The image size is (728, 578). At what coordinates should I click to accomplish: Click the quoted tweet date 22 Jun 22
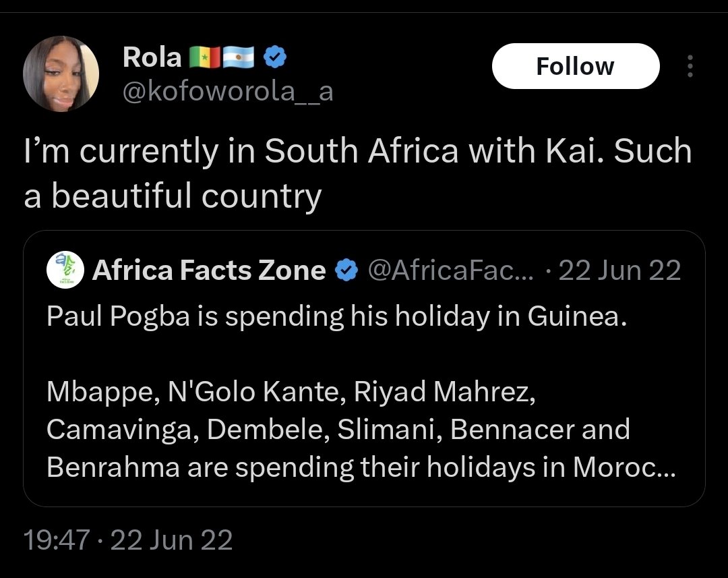(620, 270)
